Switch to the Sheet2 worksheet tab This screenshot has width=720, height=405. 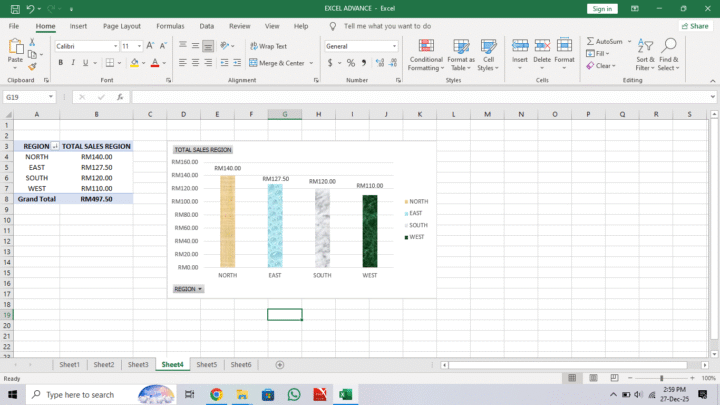(x=104, y=365)
